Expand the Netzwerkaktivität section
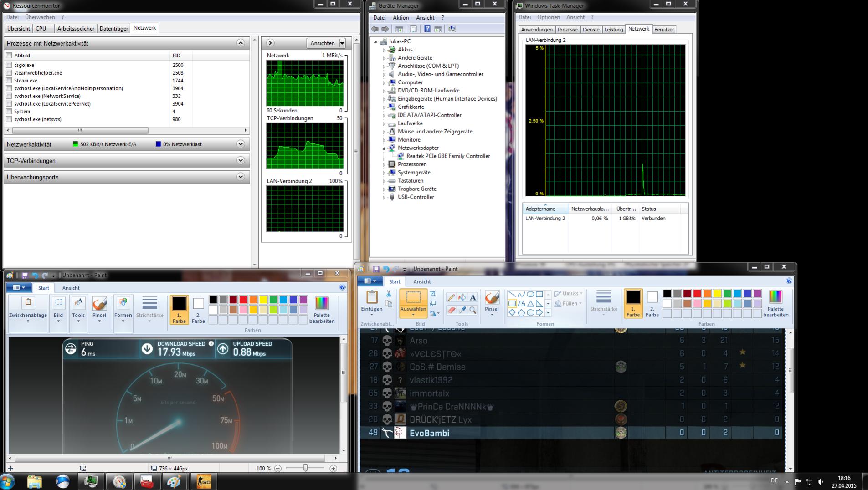Image resolution: width=868 pixels, height=490 pixels. click(x=241, y=144)
